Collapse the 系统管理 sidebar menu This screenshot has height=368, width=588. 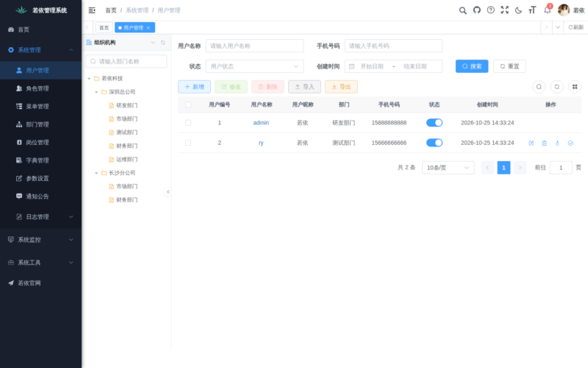click(40, 50)
